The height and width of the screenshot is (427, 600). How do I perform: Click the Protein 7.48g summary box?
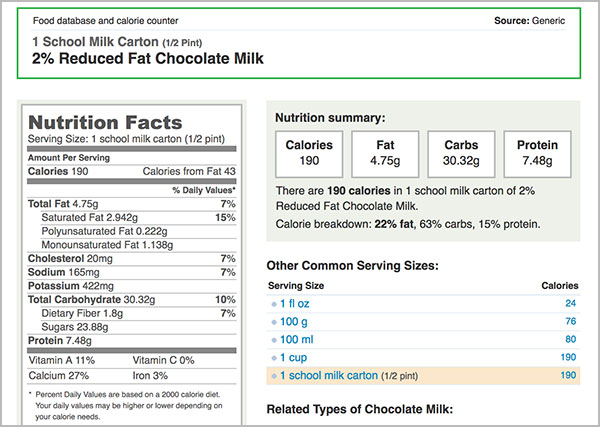coord(538,154)
